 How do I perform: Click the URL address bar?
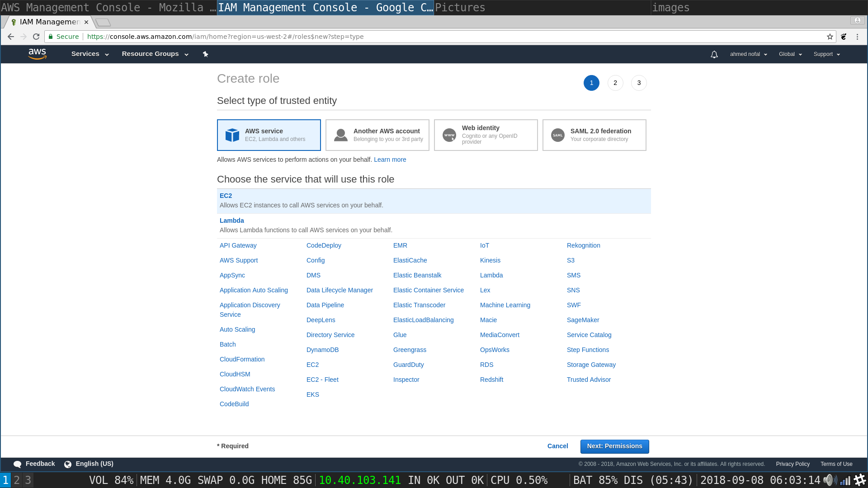click(452, 37)
